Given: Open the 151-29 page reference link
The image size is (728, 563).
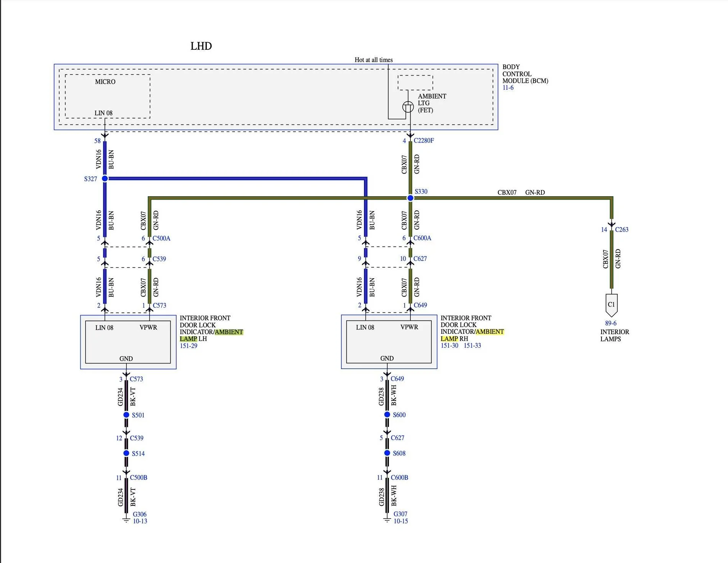Looking at the screenshot, I should (189, 346).
